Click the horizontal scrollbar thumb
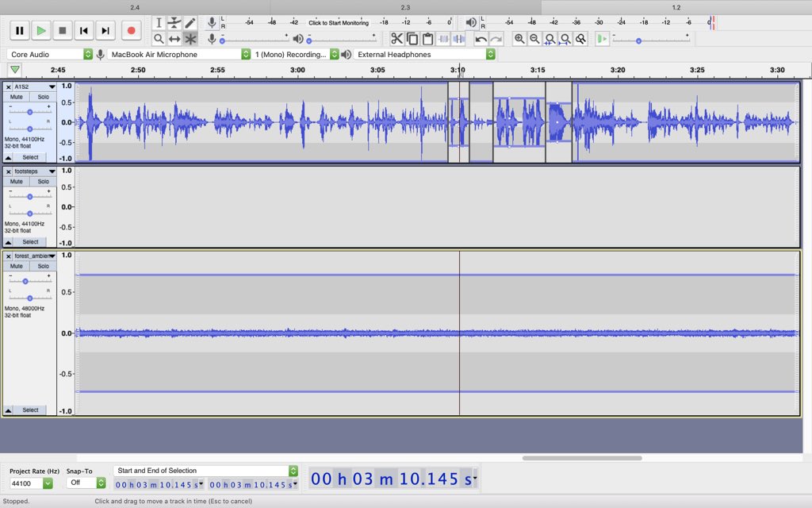 coord(582,458)
